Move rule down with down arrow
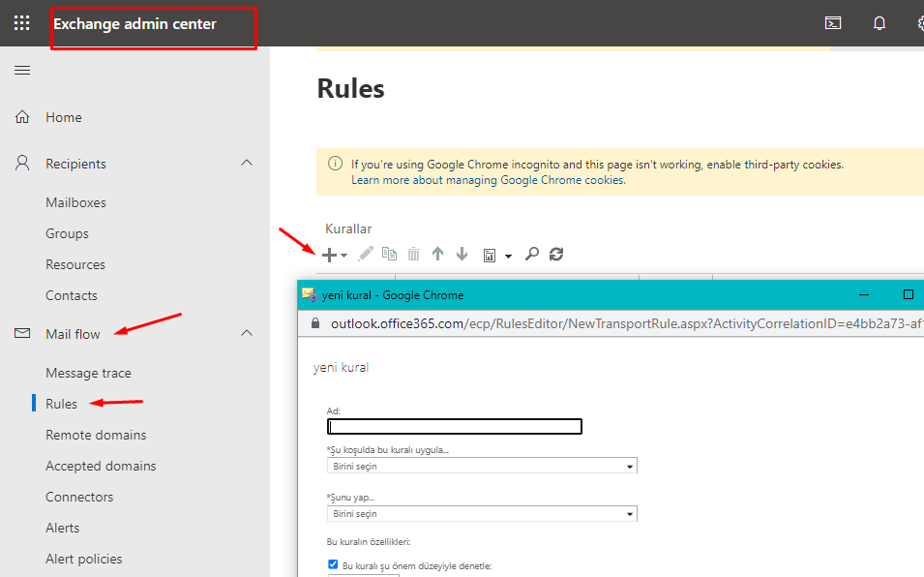This screenshot has height=577, width=924. click(462, 254)
